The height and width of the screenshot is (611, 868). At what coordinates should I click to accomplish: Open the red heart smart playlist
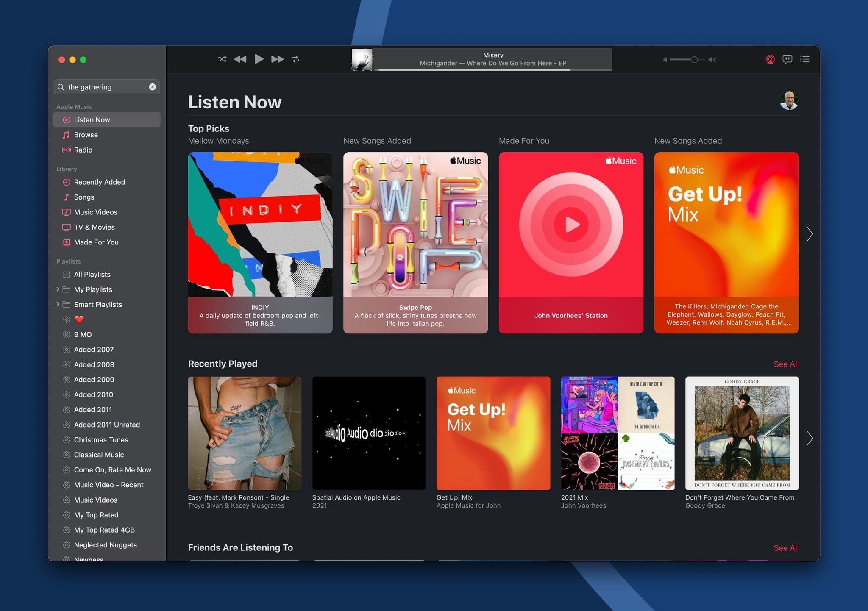[107, 319]
